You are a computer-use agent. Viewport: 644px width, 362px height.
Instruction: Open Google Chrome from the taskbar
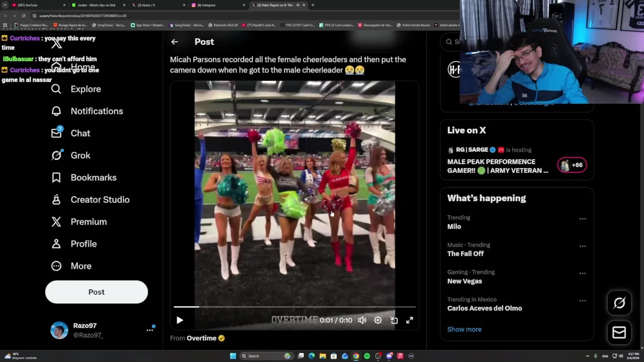[356, 356]
